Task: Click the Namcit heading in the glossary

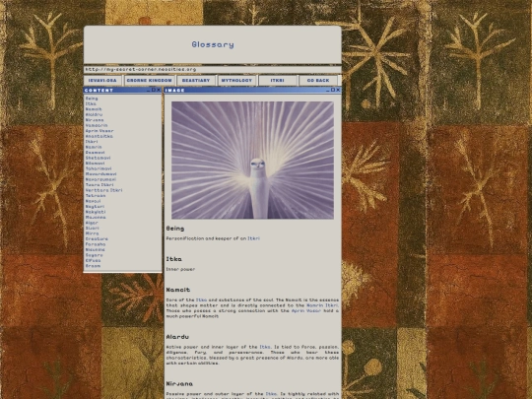Action: tap(177, 290)
